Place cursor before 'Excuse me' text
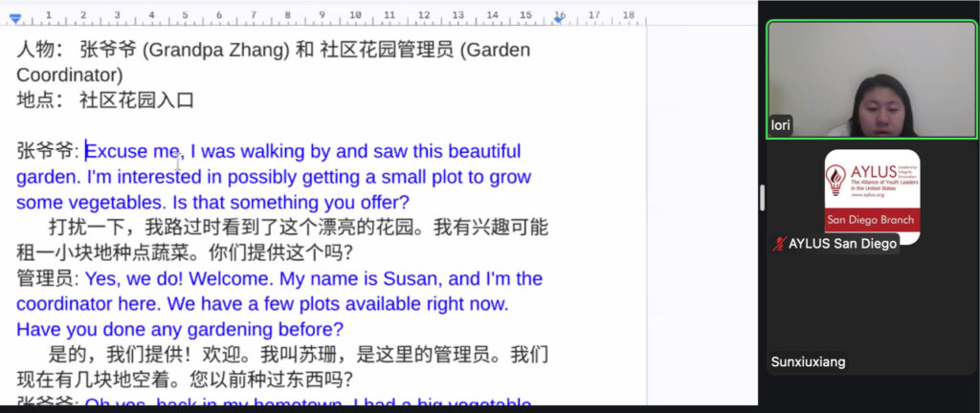980x413 pixels. pyautogui.click(x=86, y=151)
